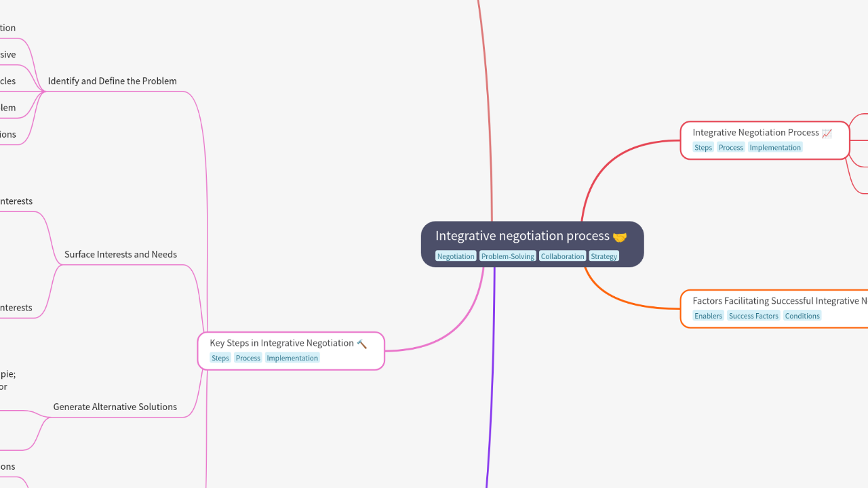Click the Enablers tag
Image resolution: width=868 pixels, height=488 pixels.
click(709, 316)
